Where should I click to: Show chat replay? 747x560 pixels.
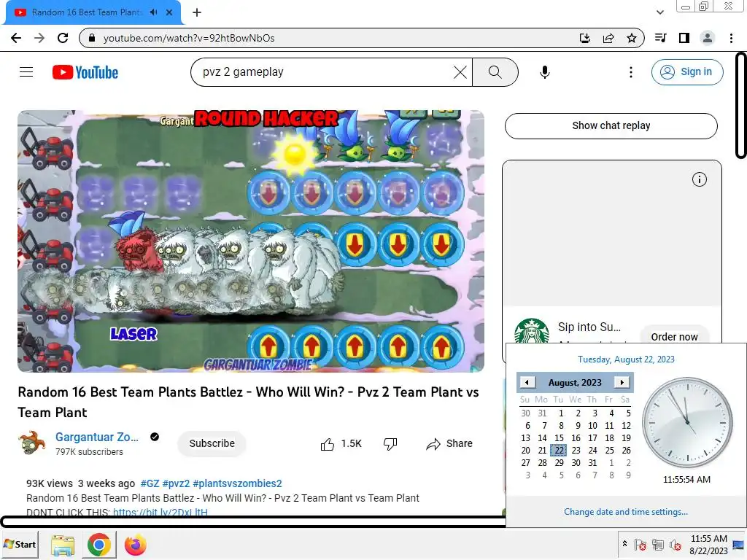[x=611, y=125]
